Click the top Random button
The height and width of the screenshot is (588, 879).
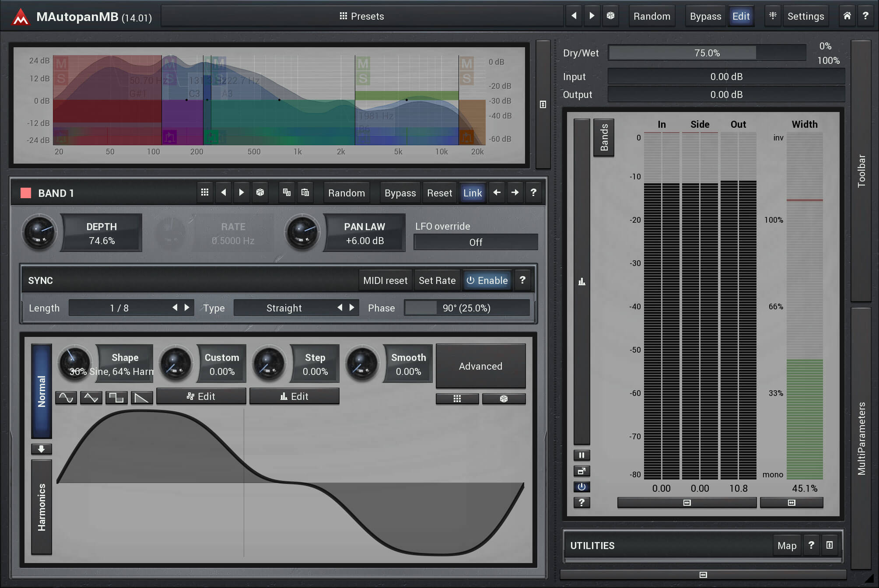651,16
